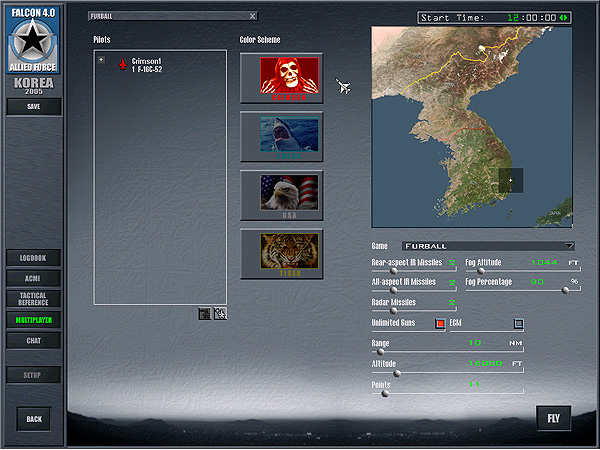Click the Points value 11

tap(474, 384)
